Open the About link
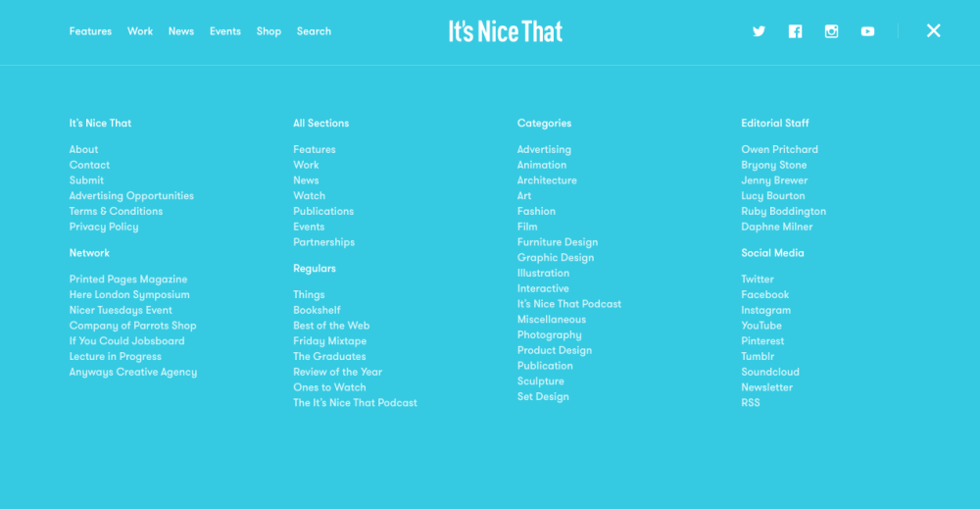This screenshot has height=509, width=980. click(x=83, y=149)
